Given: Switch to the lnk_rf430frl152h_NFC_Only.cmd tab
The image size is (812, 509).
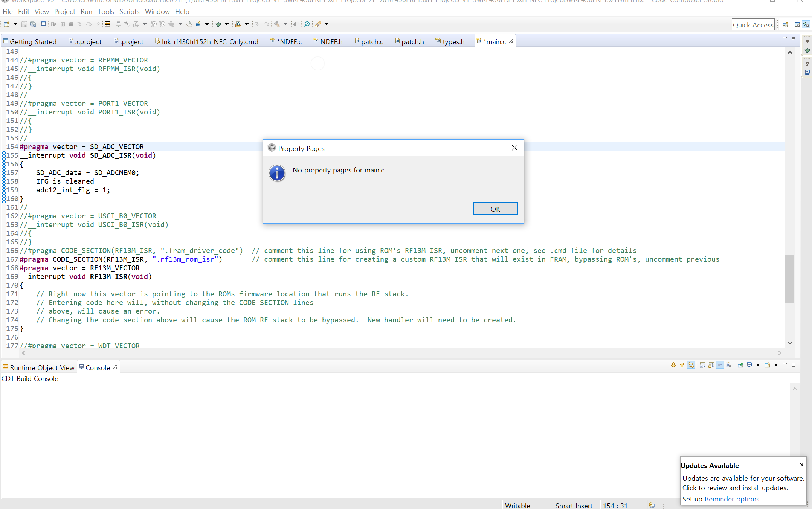Looking at the screenshot, I should coord(206,41).
